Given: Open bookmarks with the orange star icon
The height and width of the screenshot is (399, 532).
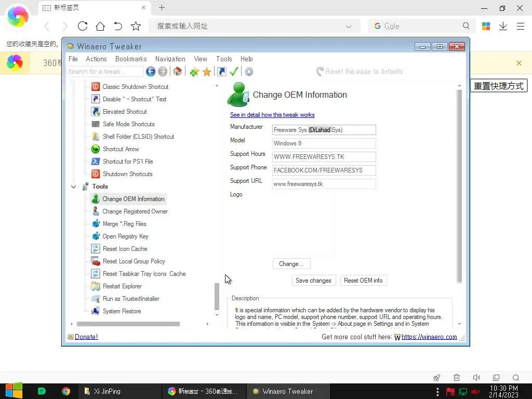Looking at the screenshot, I should [207, 72].
